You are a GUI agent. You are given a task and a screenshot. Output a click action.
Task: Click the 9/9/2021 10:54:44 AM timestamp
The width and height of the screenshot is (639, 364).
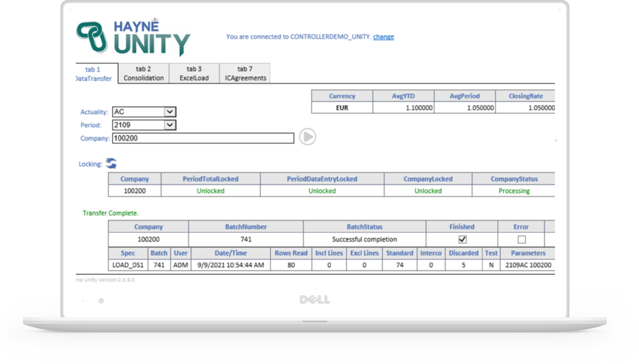pos(231,265)
